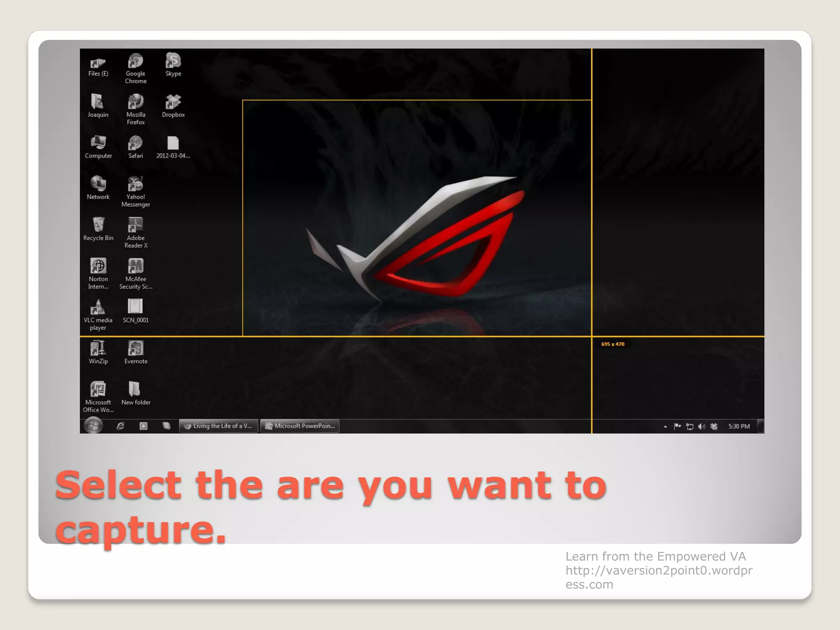Open the Dropbox desktop icon
Screen dimensions: 840x630
point(173,106)
